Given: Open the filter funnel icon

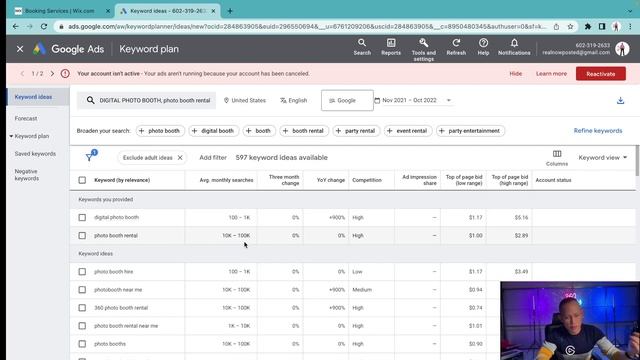Looking at the screenshot, I should (90, 157).
